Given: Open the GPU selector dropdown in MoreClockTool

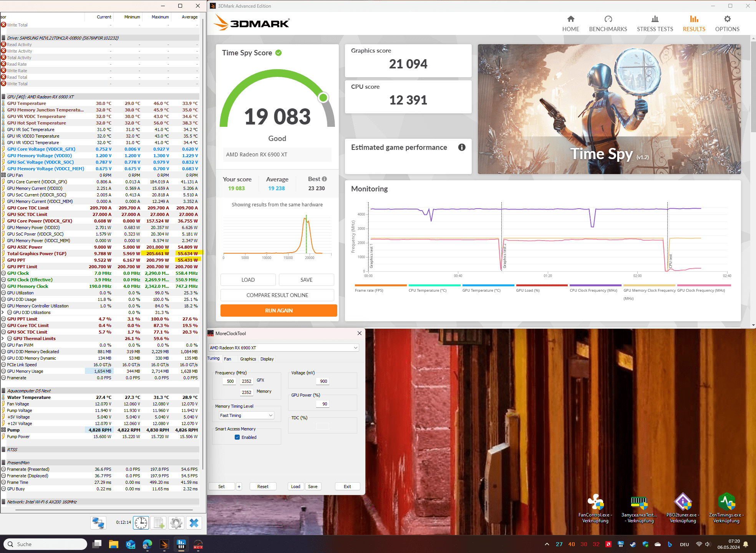Looking at the screenshot, I should [x=283, y=348].
